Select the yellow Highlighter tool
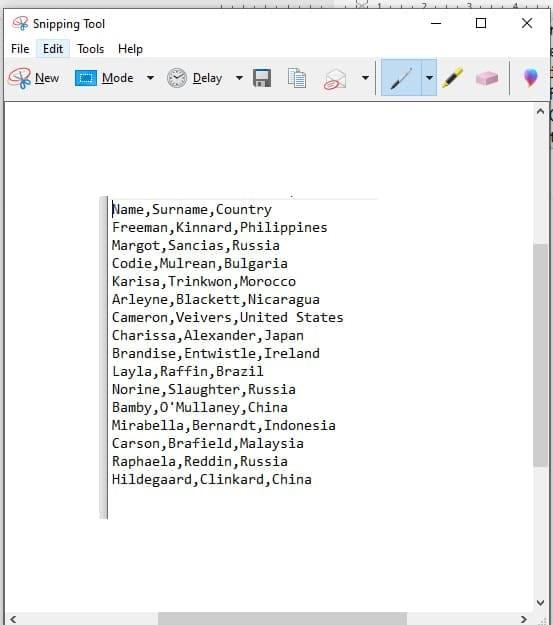Viewport: 553px width, 625px height. point(453,78)
